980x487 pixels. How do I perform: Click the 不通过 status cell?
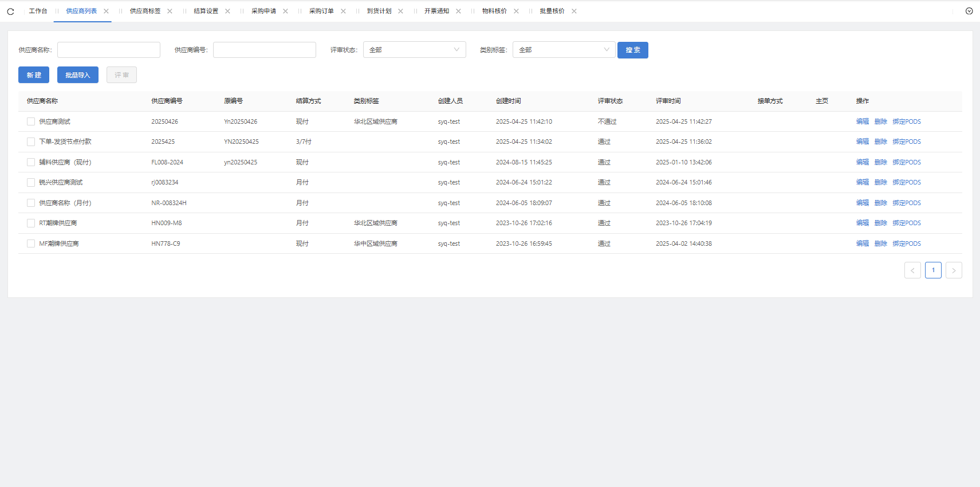click(x=607, y=121)
